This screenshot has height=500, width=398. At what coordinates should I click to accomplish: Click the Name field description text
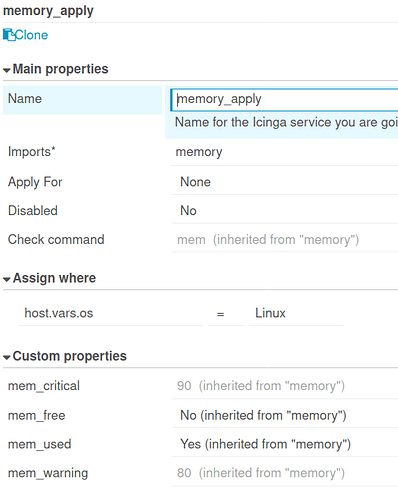(286, 122)
